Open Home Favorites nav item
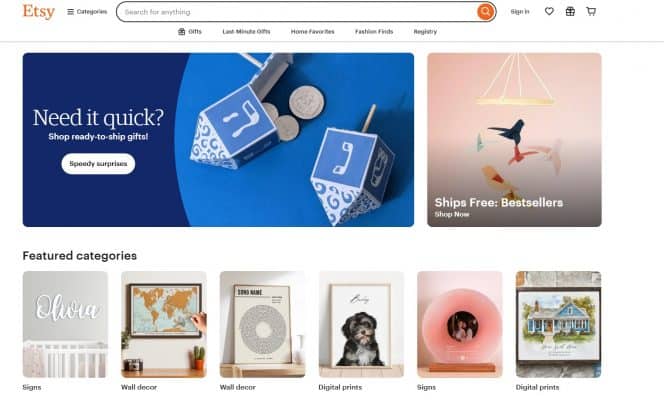Screen dimensions: 664x400 tap(313, 31)
